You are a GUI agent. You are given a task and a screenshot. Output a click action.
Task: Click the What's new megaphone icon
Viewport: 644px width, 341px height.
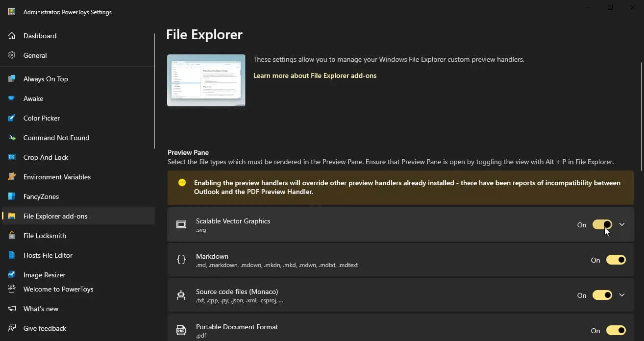coord(12,309)
